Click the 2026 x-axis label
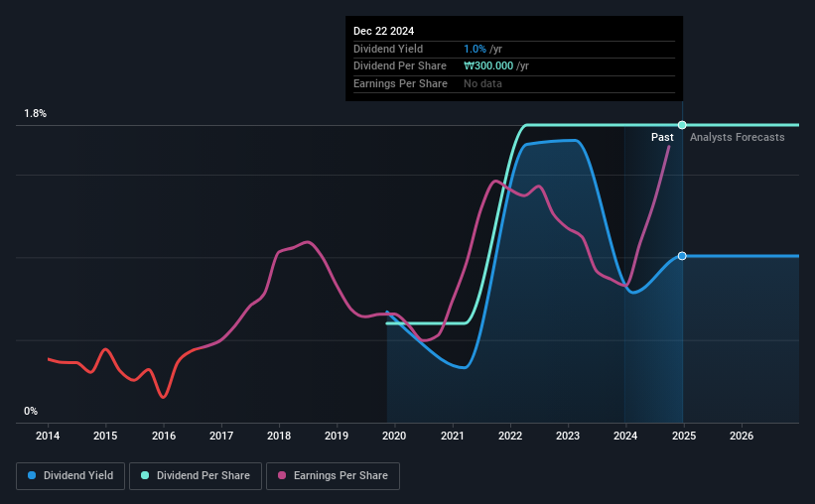Screen dimensions: 815x504 [x=742, y=436]
